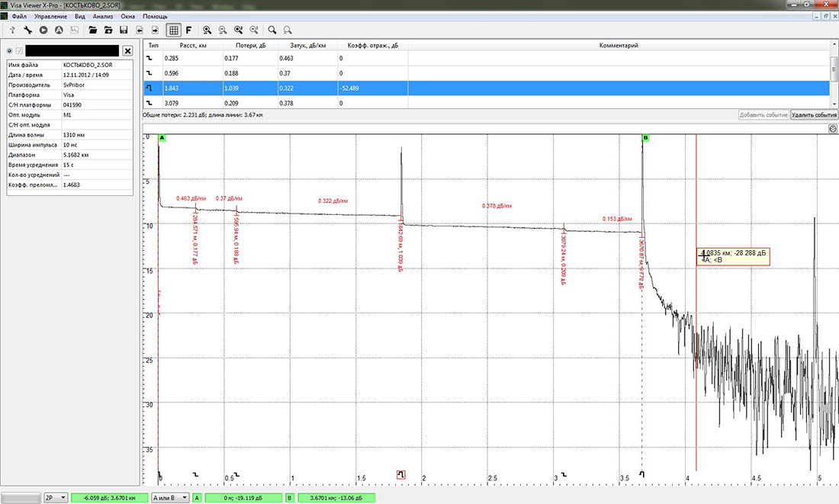839x504 pixels.
Task: Toggle the trace visibility checkbox
Action: point(20,50)
